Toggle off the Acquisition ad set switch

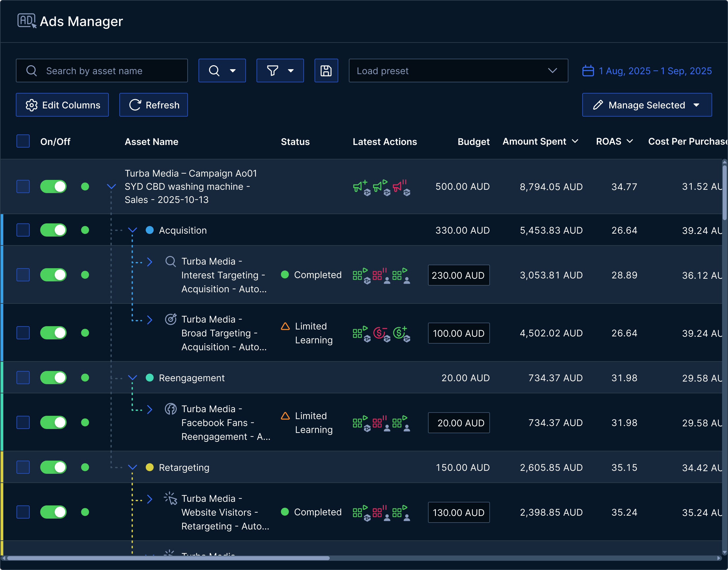click(x=53, y=230)
